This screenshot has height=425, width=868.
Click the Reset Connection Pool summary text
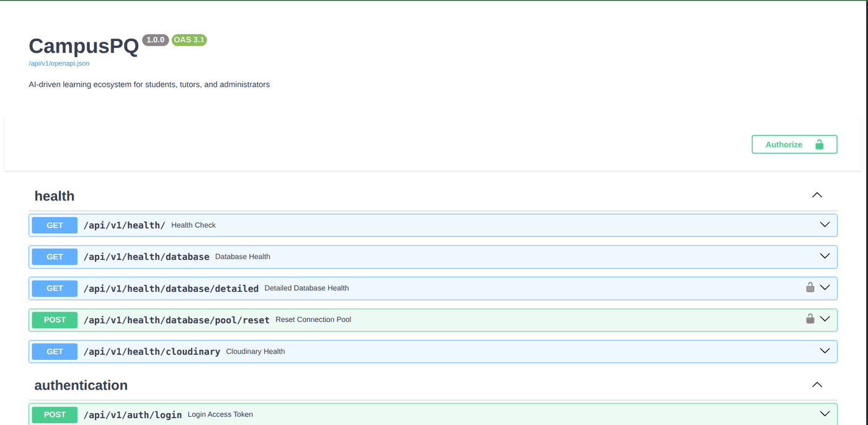[x=313, y=320]
